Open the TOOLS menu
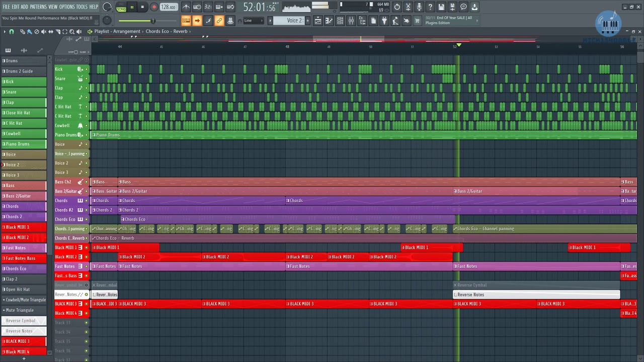The image size is (644, 362). pyautogui.click(x=82, y=7)
